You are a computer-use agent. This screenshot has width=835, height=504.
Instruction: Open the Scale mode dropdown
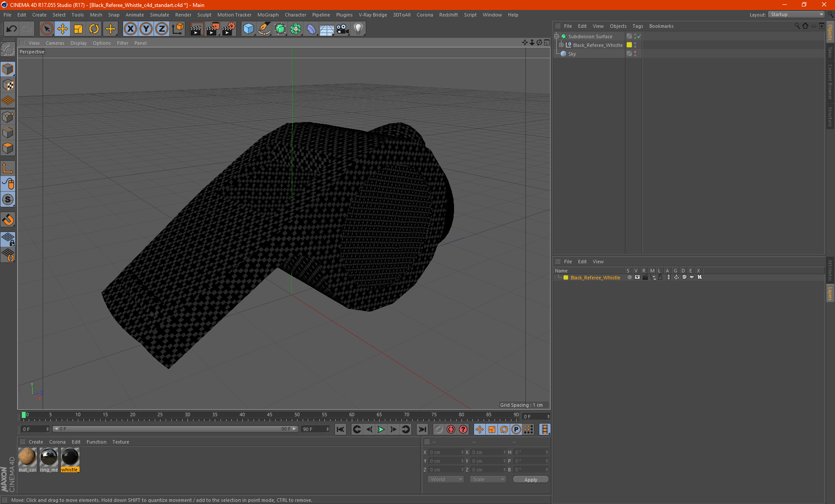coord(488,479)
